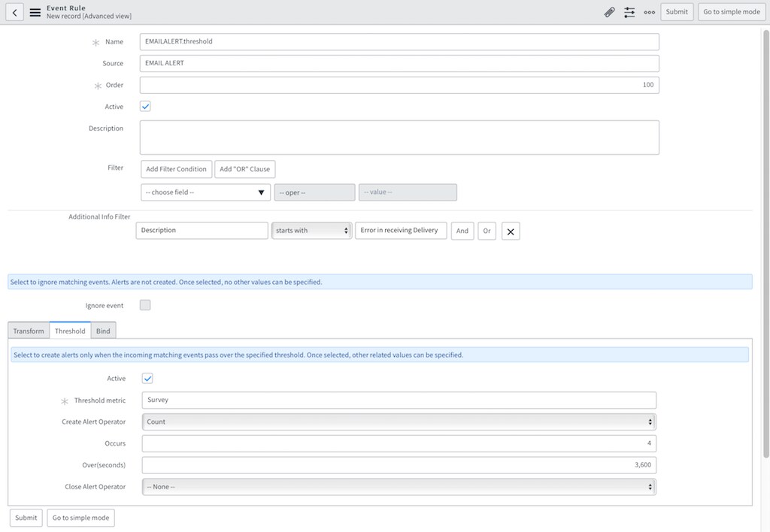770x532 pixels.
Task: Open the Close Alert Operator dropdown
Action: 399,487
